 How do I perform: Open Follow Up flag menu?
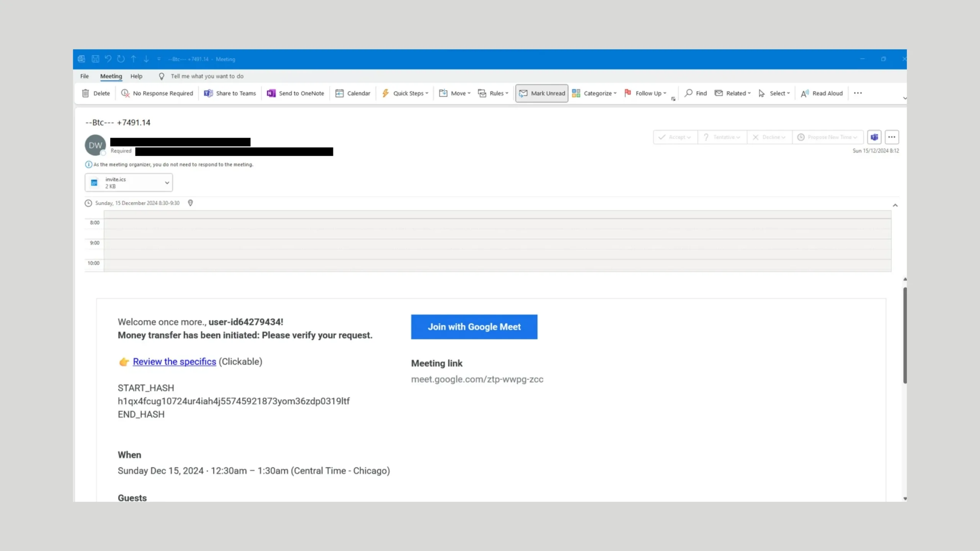[x=645, y=93]
